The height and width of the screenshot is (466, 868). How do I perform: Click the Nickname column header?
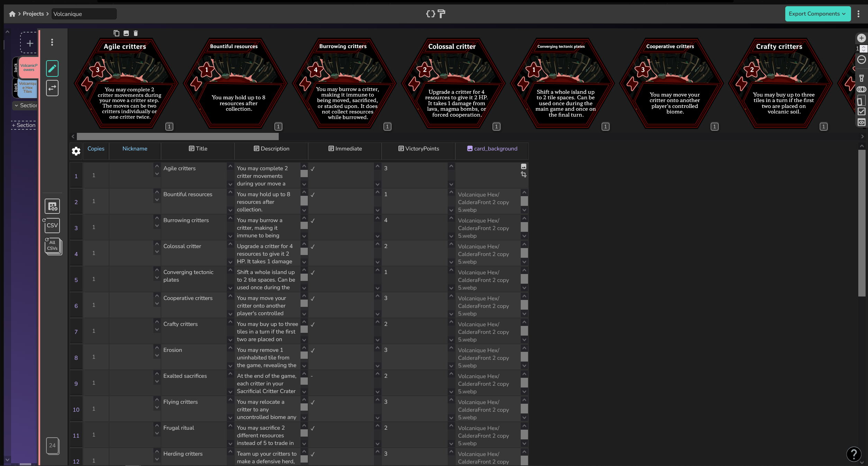tap(135, 149)
